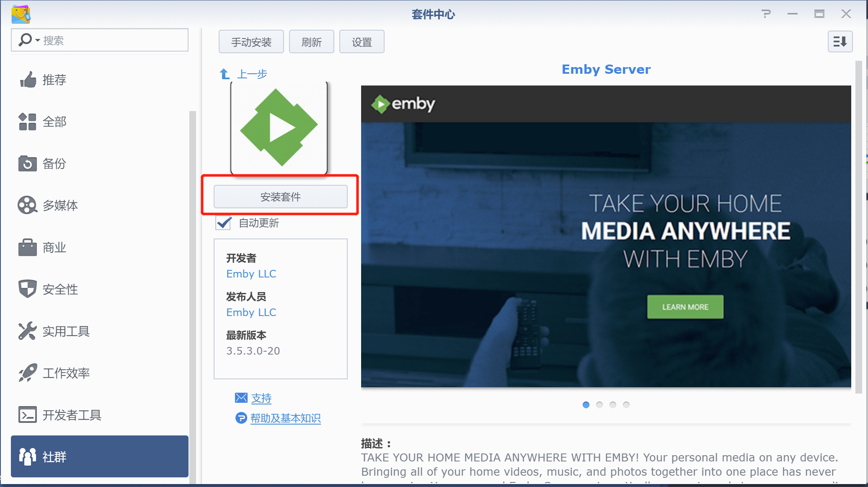Click the 手动安装 button
868x487 pixels.
[x=251, y=41]
